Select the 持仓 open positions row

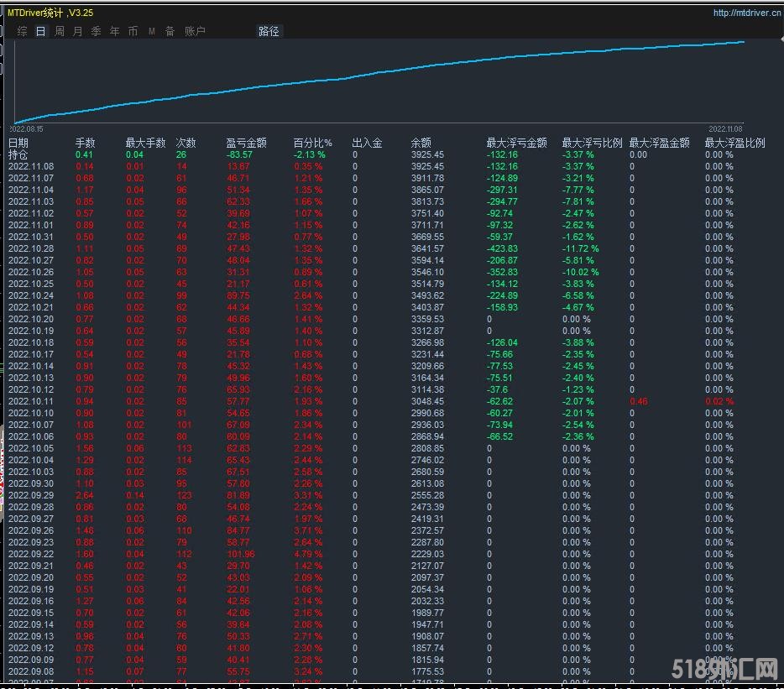(x=18, y=154)
